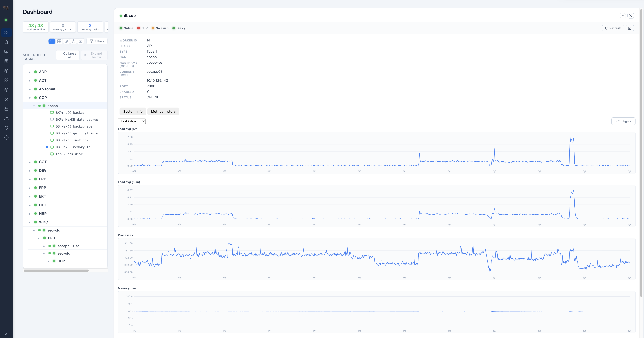Screen dimensions: 644x338
Task: Collapse the PRD node
Action: 39,238
